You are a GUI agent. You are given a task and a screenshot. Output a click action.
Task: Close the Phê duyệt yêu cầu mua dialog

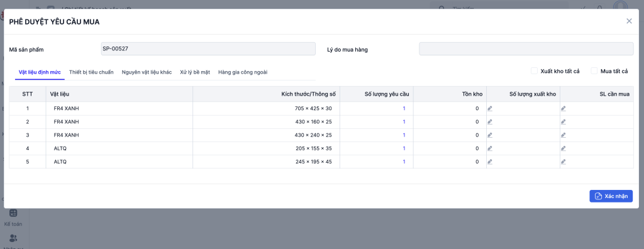(x=629, y=21)
